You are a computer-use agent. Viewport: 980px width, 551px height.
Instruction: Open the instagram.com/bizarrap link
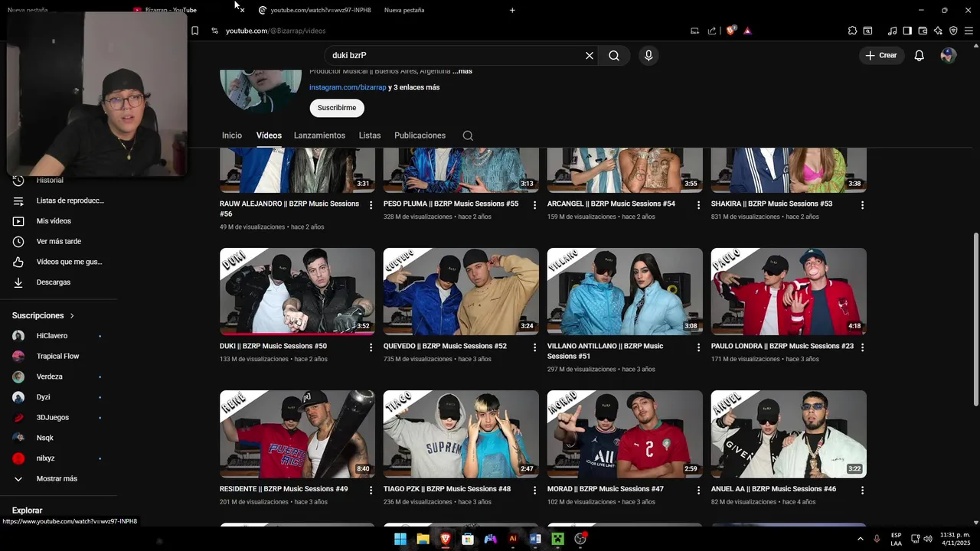(x=348, y=87)
